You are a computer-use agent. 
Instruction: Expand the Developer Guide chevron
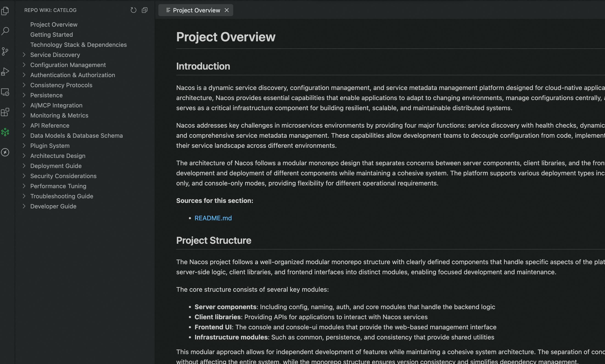point(24,206)
